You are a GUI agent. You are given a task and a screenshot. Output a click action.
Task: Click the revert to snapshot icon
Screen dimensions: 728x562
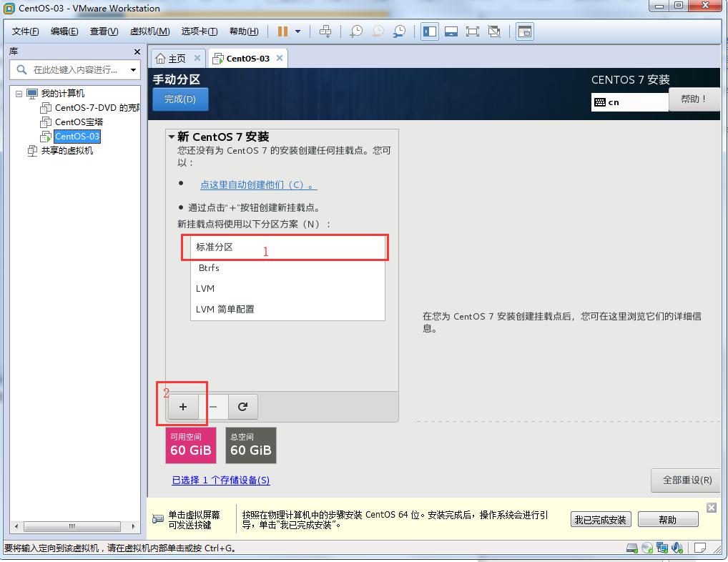pos(378,31)
